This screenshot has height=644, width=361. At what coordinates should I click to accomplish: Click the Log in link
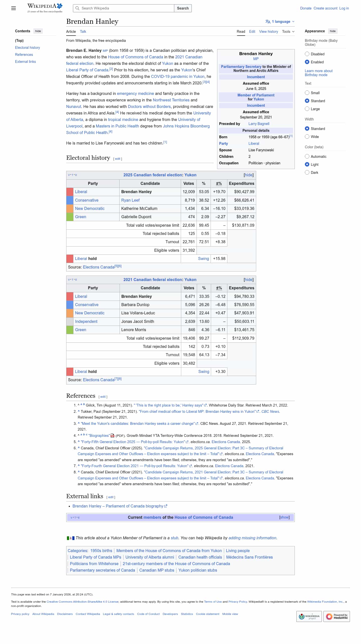[x=344, y=8]
